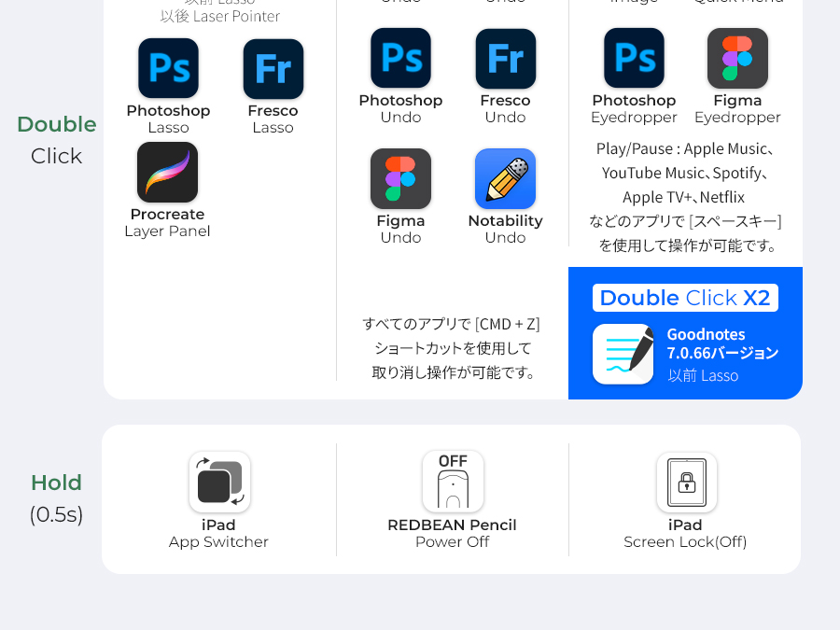Click the Photoshop icon labeled Undo
This screenshot has height=630, width=840.
pyautogui.click(x=400, y=58)
